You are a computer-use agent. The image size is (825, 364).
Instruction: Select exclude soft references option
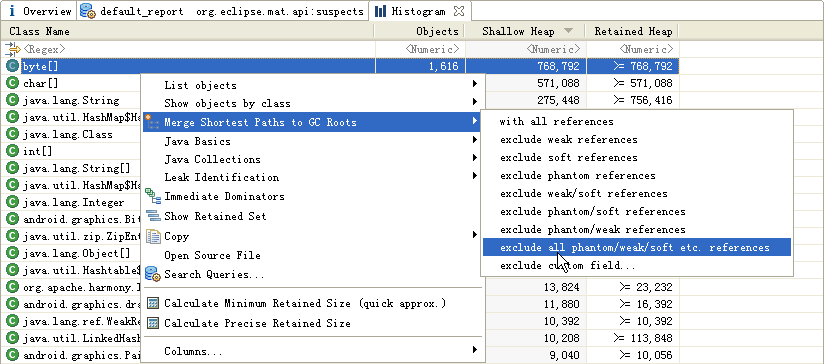point(637,157)
